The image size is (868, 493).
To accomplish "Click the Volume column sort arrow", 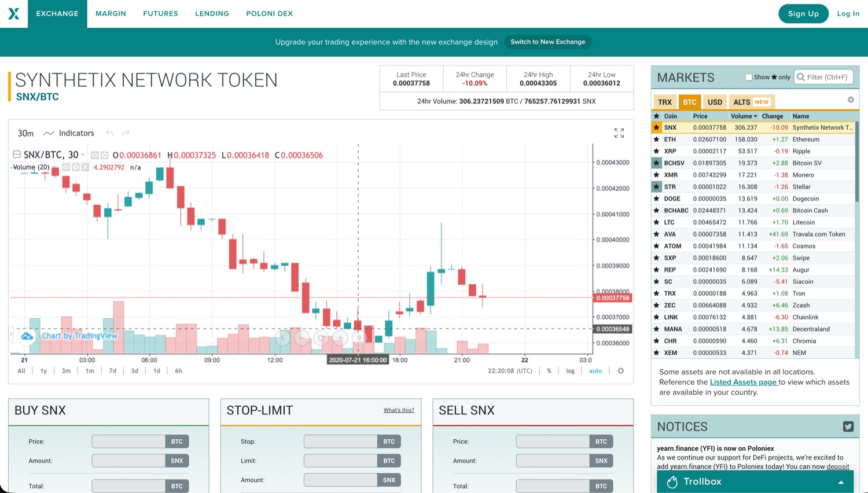I will (755, 116).
